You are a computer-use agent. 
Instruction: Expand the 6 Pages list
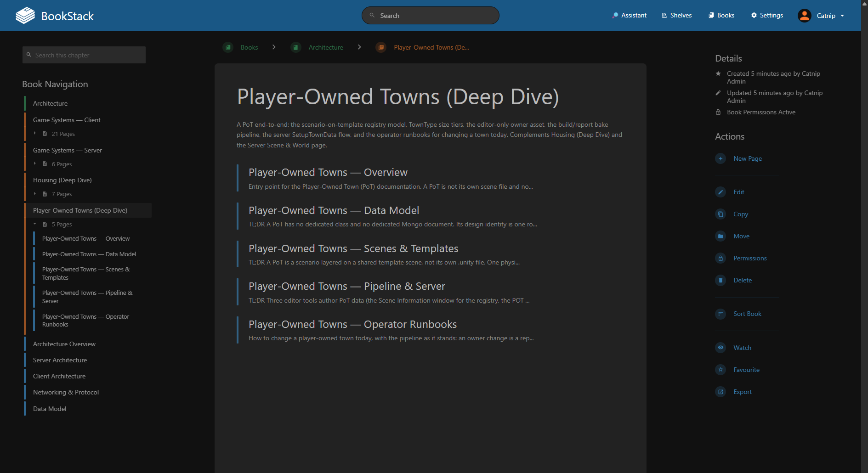click(53, 164)
